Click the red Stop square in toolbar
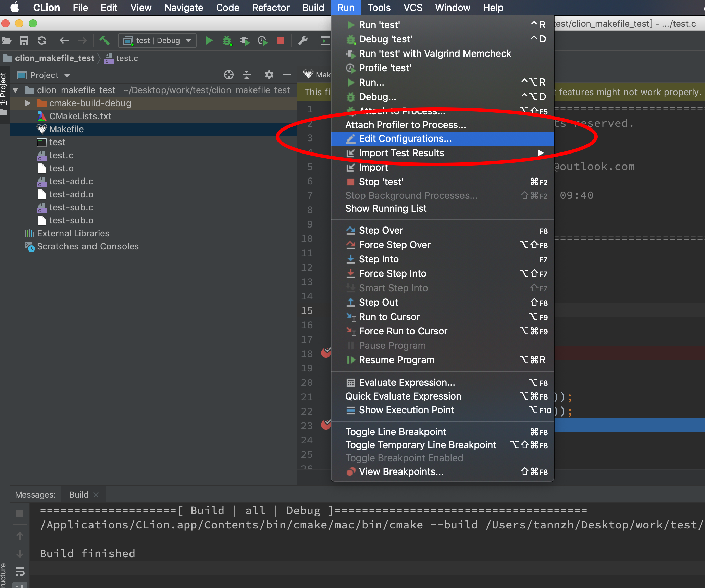Viewport: 705px width, 588px height. [x=280, y=40]
